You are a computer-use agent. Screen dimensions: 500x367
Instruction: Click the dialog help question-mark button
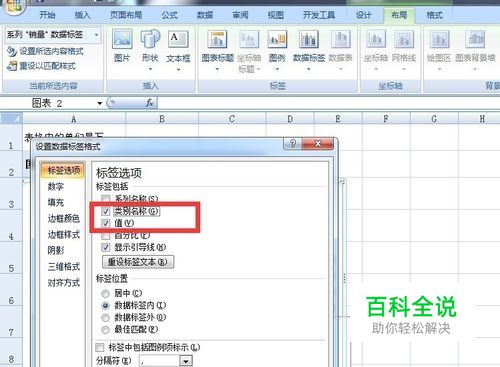(x=292, y=144)
